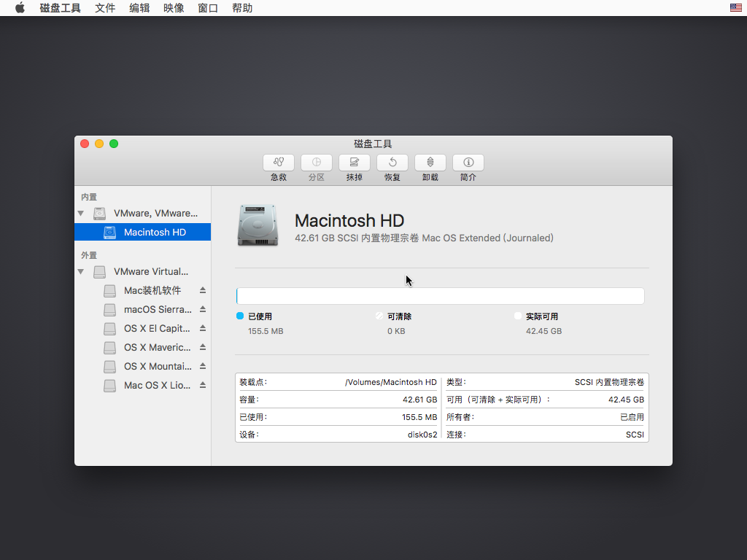Open the 窗口 menu

tap(208, 8)
